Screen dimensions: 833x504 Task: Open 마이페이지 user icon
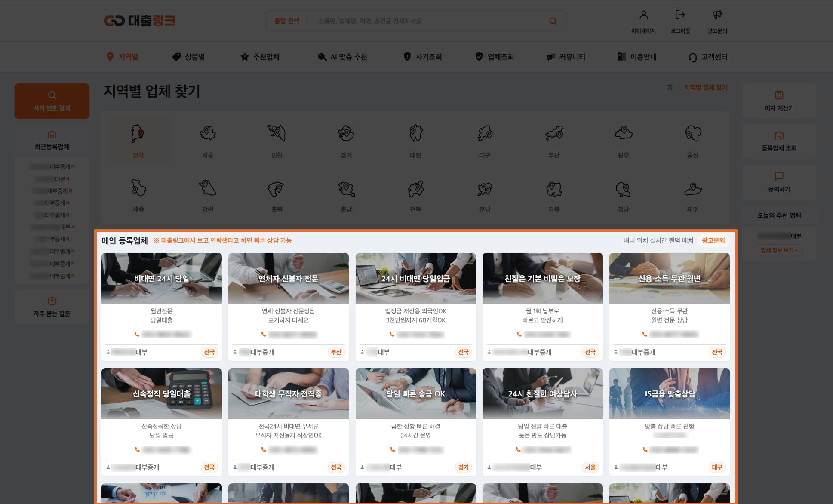tap(643, 15)
